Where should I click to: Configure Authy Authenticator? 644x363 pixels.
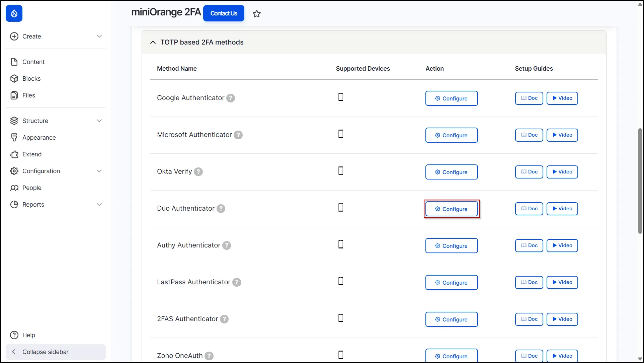tap(452, 246)
